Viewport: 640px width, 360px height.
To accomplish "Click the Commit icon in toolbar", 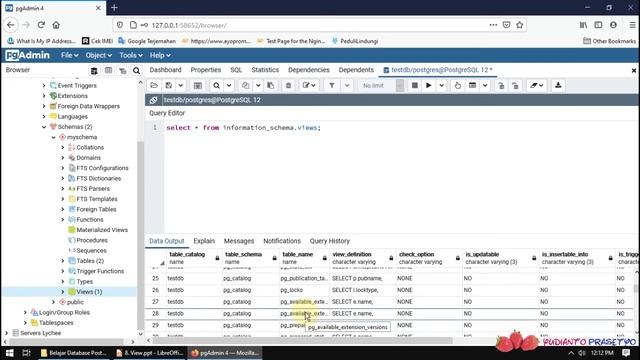I will [501, 85].
